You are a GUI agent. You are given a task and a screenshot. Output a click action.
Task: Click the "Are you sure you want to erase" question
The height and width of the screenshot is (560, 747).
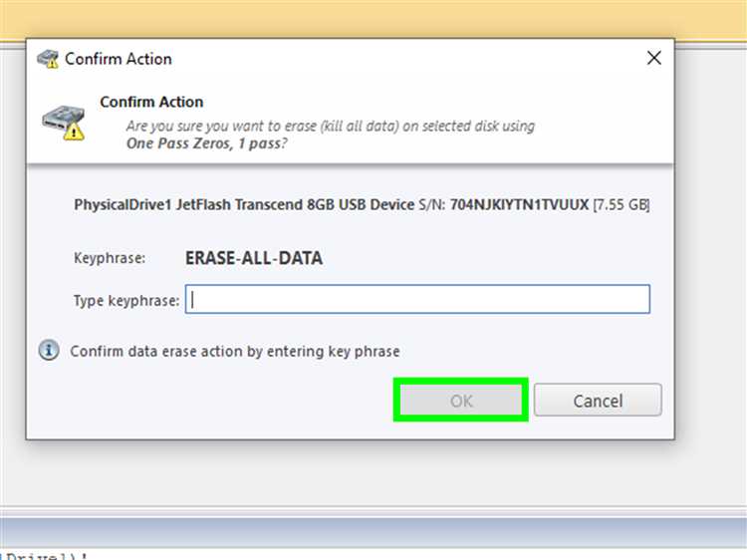330,127
